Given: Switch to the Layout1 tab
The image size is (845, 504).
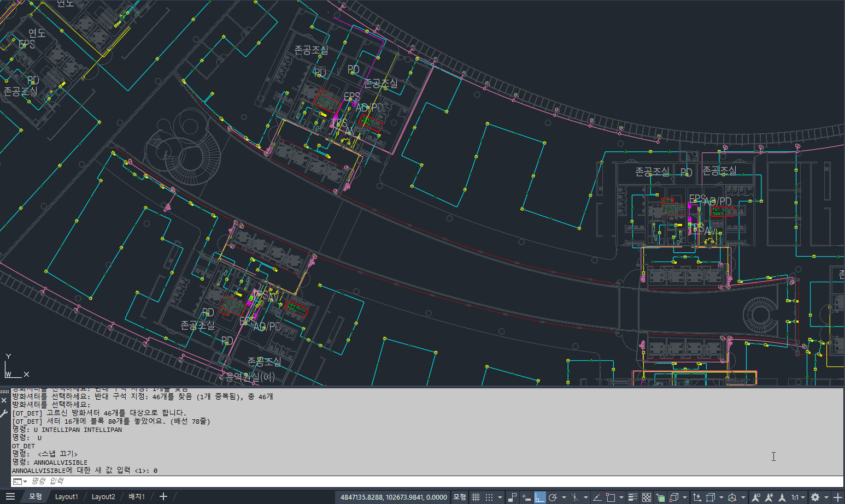Looking at the screenshot, I should (x=67, y=497).
